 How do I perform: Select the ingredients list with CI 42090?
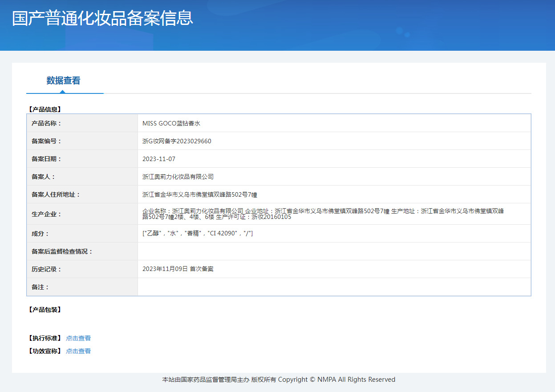point(198,234)
